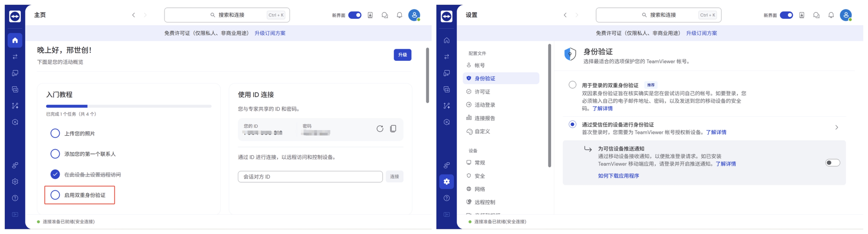Check the 上传您的照片 task circle
The height and width of the screenshot is (234, 868).
coord(55,134)
